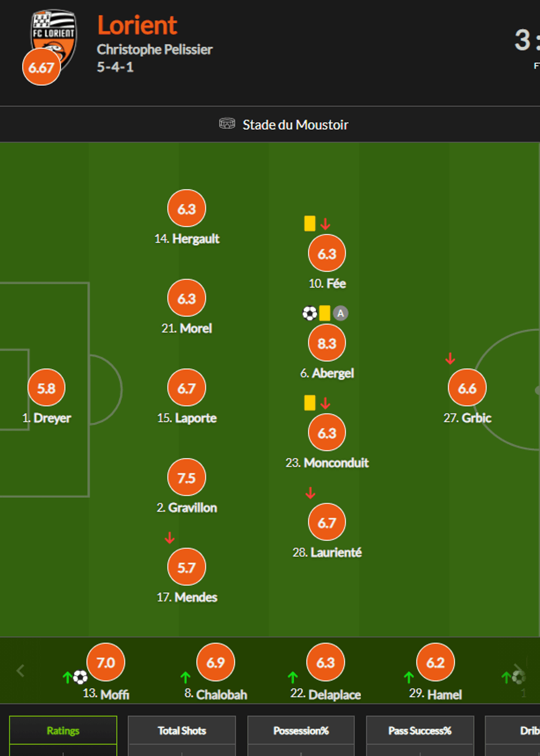Switch to the Total Shots tab
The height and width of the screenshot is (756, 540).
[182, 731]
